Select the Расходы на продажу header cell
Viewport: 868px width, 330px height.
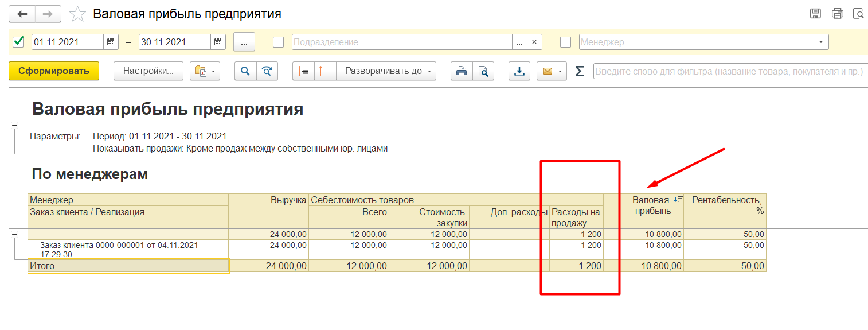coord(576,218)
